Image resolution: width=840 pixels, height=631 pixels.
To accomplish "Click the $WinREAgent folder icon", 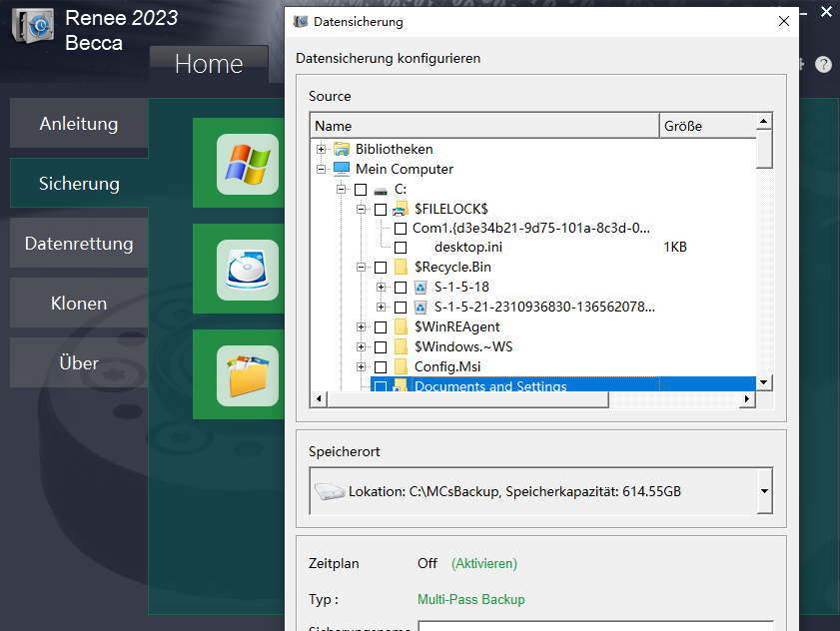I will point(401,326).
